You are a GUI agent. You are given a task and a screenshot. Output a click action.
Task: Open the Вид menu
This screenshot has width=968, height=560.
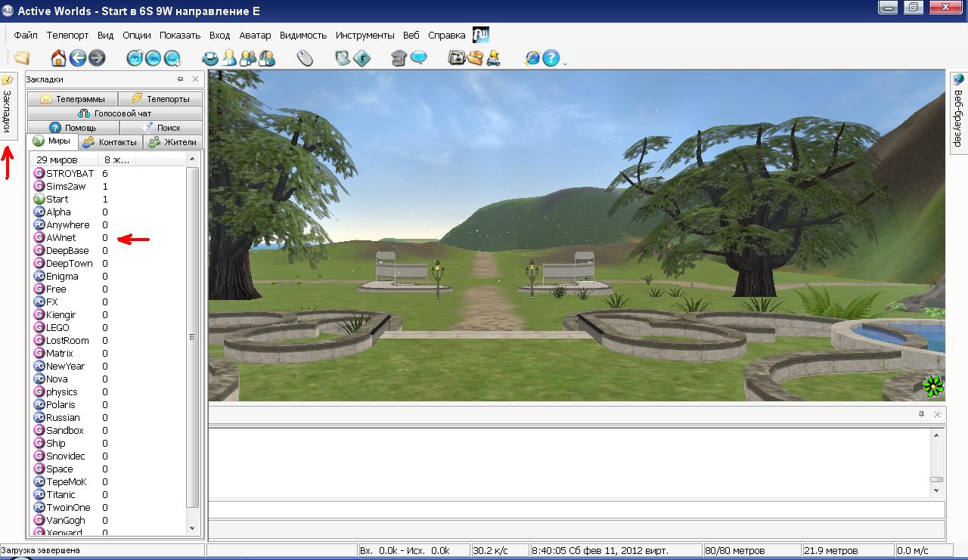[105, 35]
